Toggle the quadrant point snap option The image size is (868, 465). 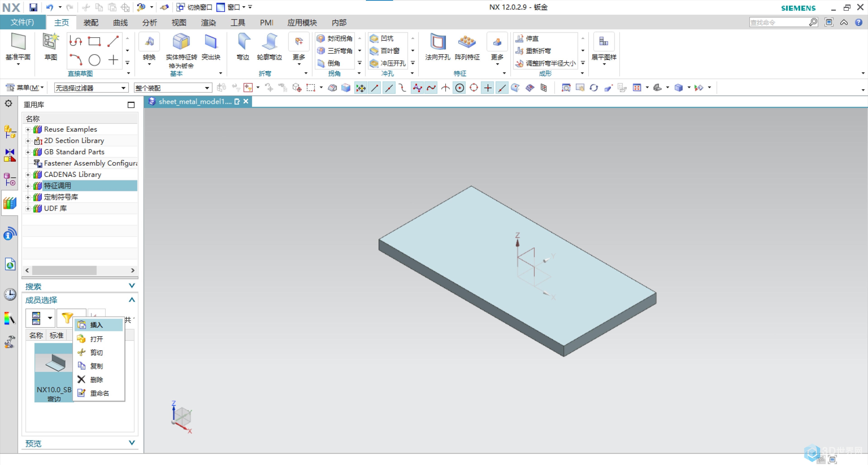click(474, 88)
